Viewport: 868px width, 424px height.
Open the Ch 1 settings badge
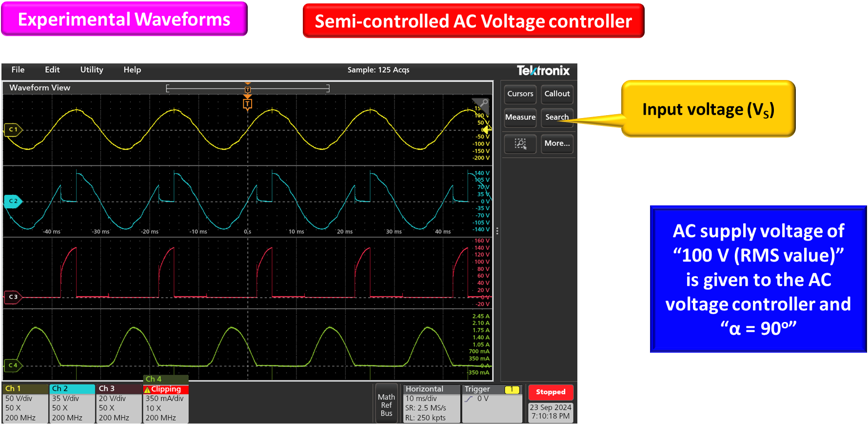coord(25,404)
